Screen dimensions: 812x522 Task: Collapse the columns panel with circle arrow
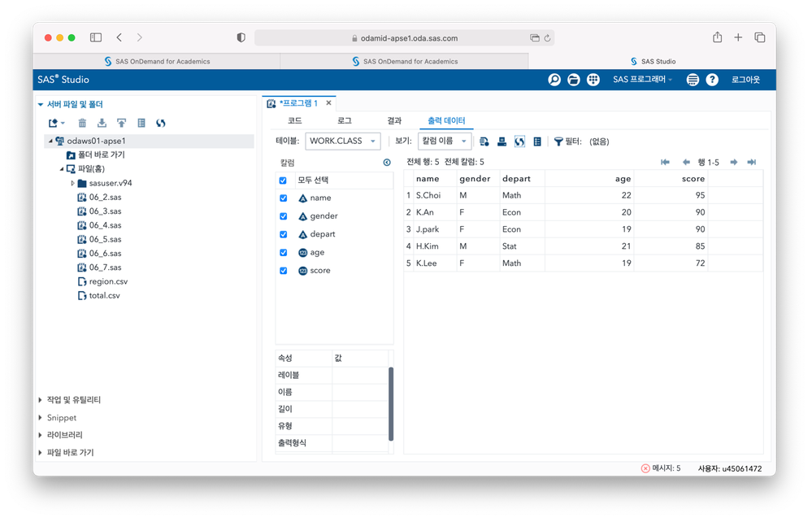tap(387, 163)
